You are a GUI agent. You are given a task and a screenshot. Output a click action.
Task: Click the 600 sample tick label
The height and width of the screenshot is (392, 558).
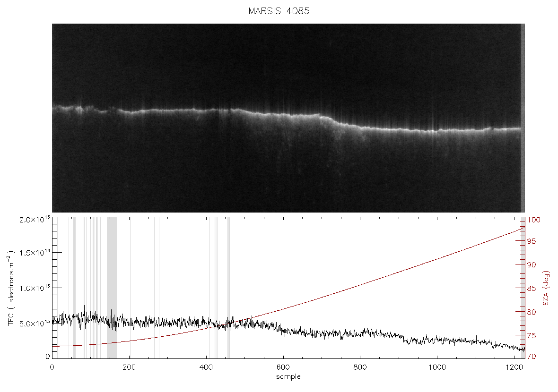click(283, 367)
